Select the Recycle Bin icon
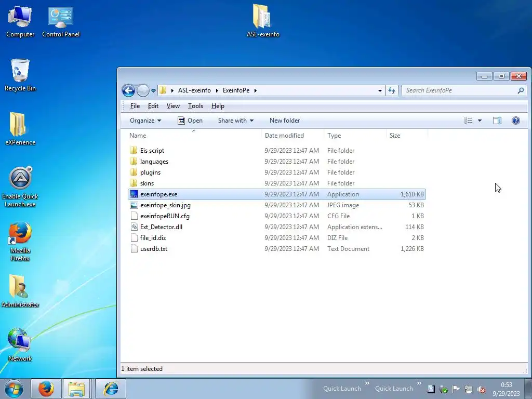 pos(20,75)
